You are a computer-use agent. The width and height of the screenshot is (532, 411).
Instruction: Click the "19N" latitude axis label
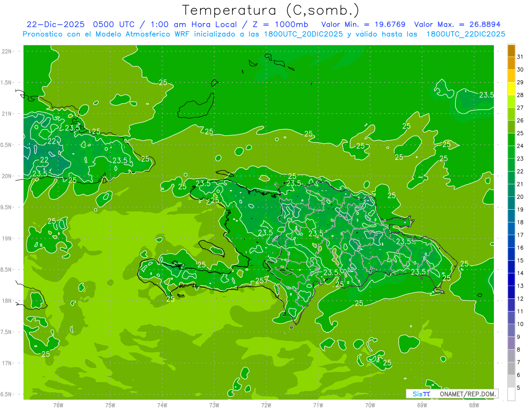point(7,238)
